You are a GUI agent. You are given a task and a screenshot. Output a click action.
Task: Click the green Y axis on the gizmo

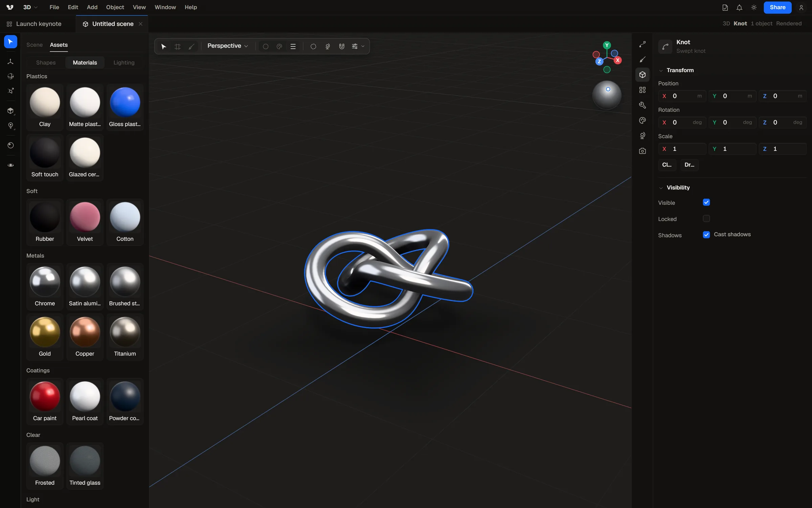pos(607,45)
